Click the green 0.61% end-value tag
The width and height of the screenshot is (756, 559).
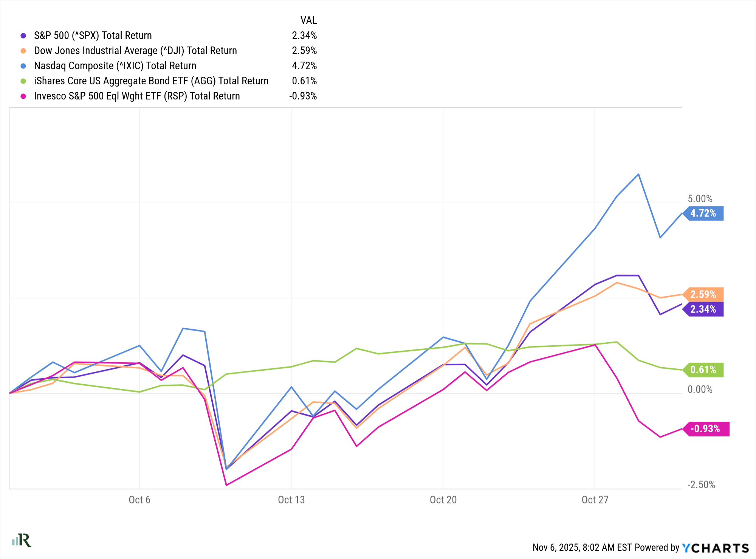click(703, 370)
